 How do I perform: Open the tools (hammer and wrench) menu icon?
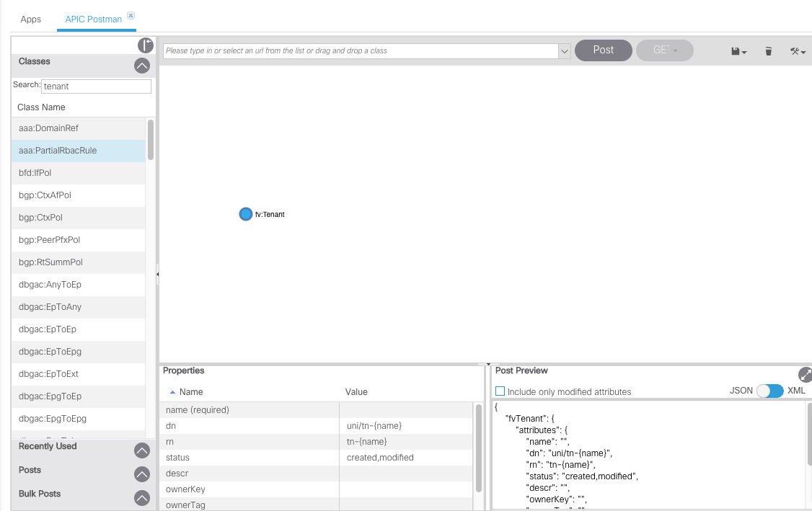(796, 50)
